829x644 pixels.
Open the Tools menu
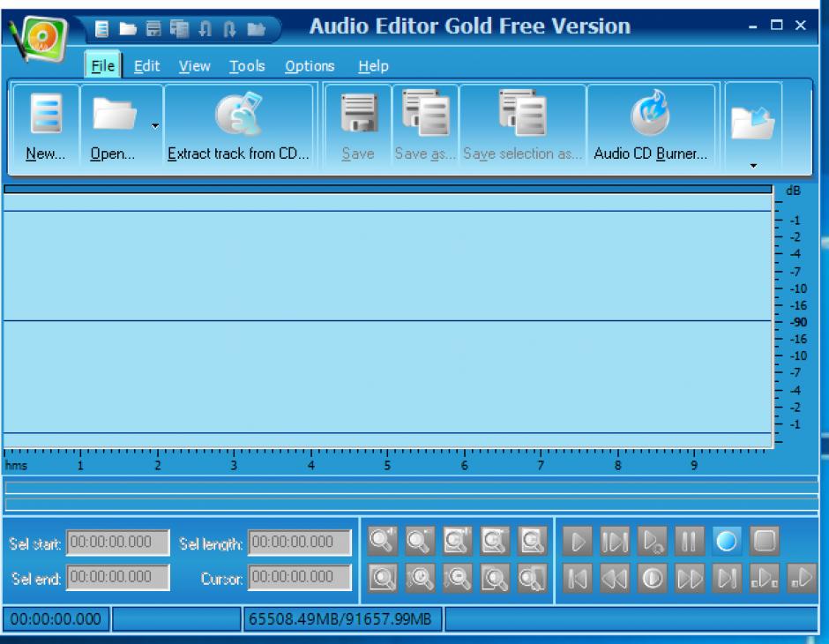[x=247, y=66]
